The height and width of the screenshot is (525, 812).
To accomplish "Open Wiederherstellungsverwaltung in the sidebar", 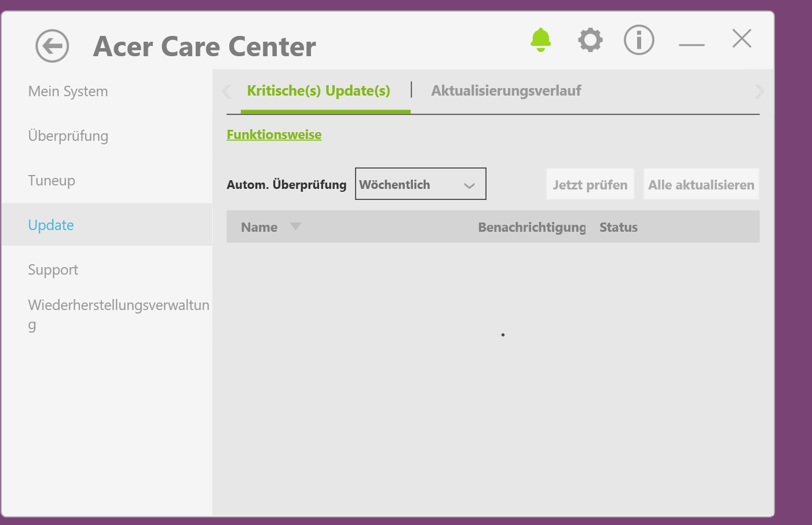I will click(118, 315).
